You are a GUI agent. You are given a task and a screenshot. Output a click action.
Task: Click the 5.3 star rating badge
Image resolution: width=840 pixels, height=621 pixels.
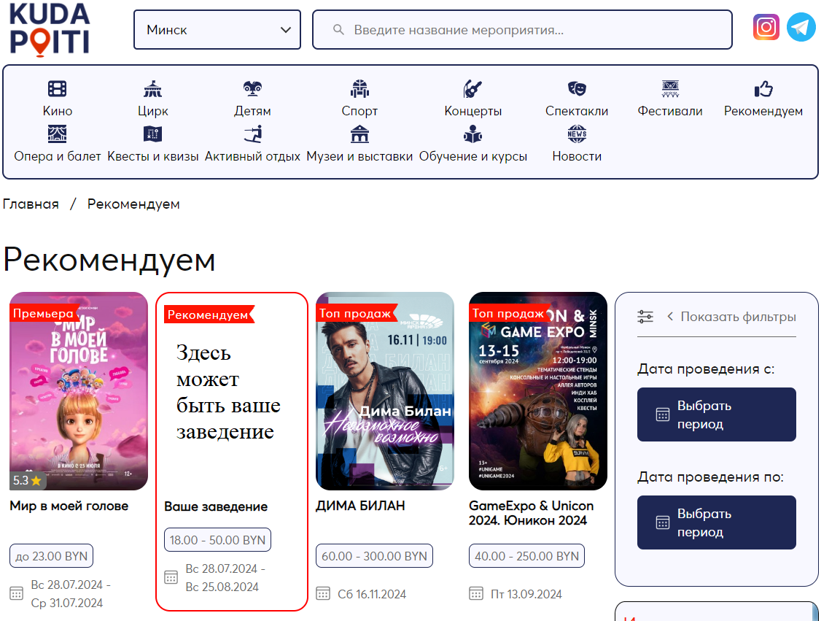(27, 480)
